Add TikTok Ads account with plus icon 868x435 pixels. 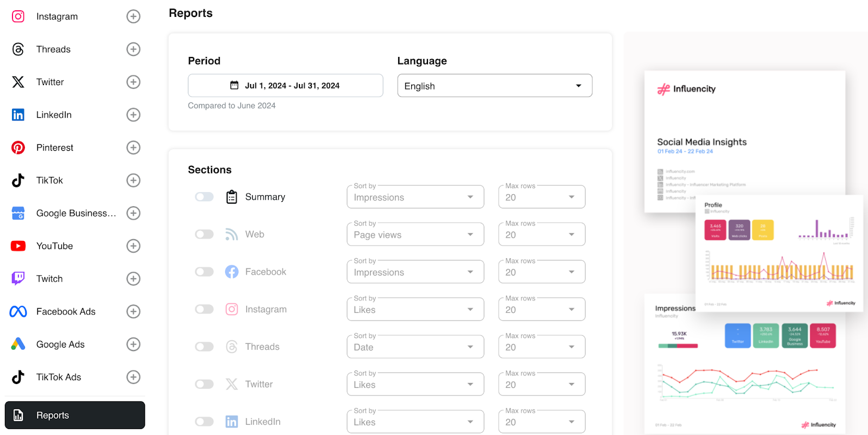(x=133, y=377)
